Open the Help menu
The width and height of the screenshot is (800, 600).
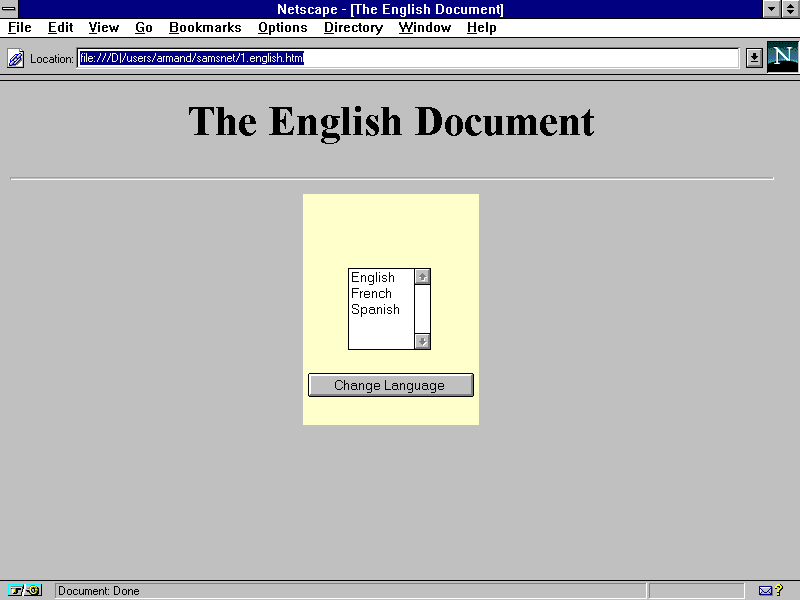481,28
